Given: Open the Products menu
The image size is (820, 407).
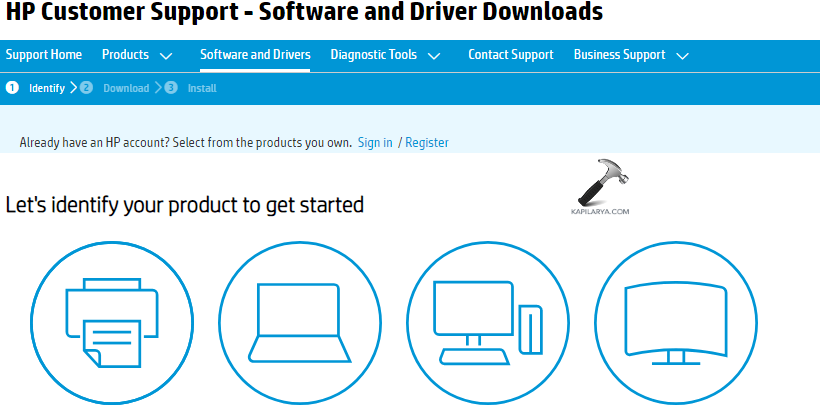Looking at the screenshot, I should (x=126, y=55).
